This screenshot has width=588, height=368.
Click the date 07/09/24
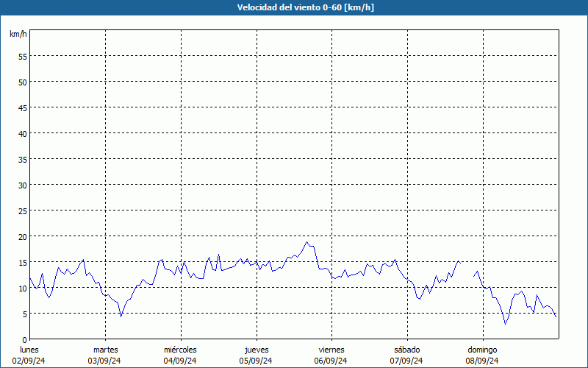click(x=406, y=361)
